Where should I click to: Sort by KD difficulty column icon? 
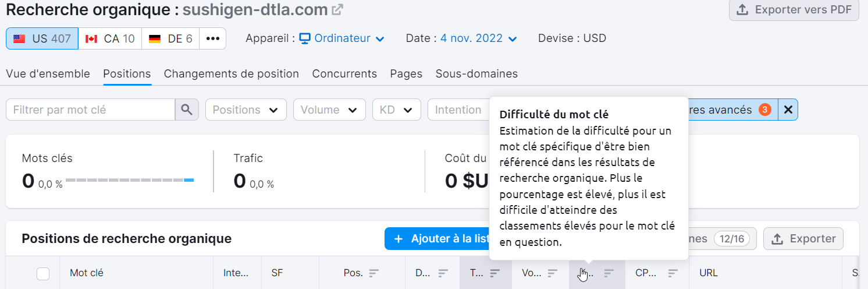pos(609,273)
